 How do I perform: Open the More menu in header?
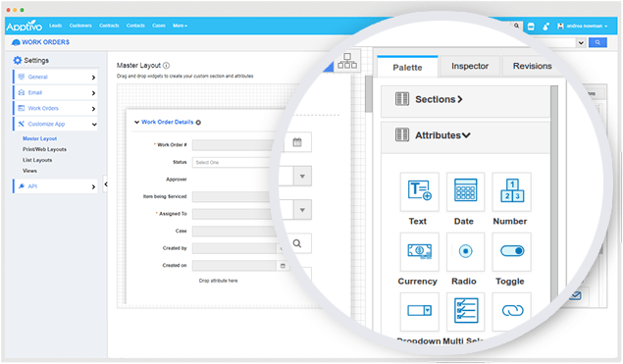(x=180, y=26)
